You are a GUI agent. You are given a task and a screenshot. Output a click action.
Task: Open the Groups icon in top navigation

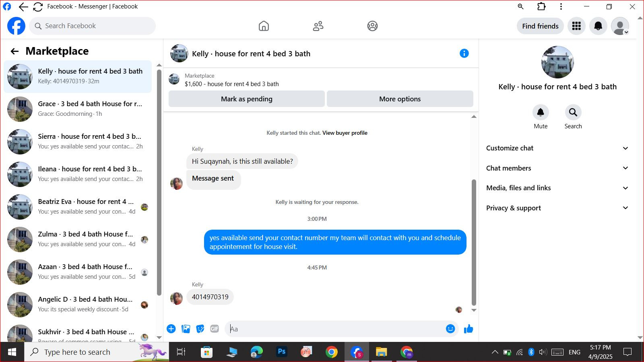(372, 26)
